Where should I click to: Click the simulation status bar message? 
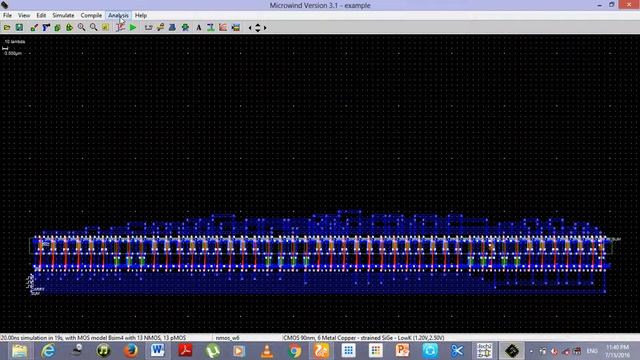tap(93, 338)
